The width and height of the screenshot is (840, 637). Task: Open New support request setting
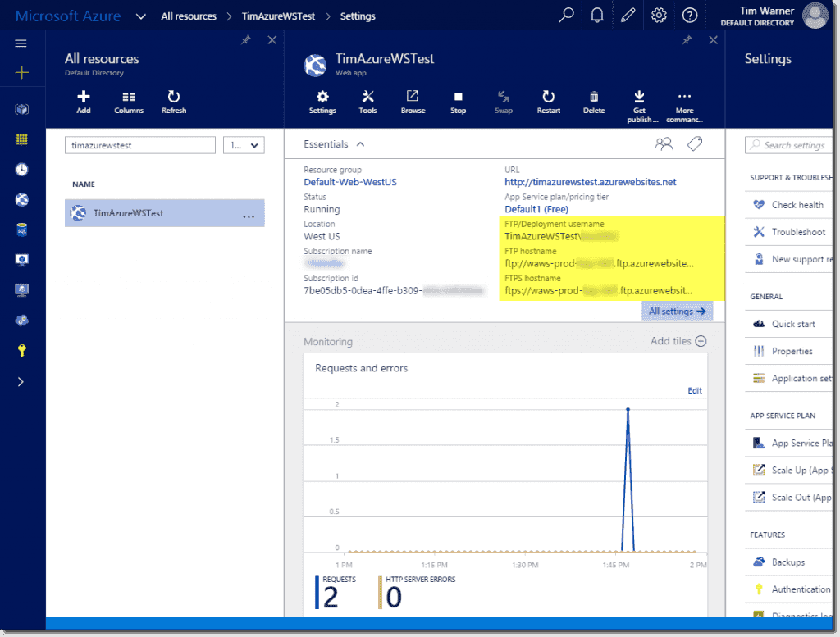788,259
